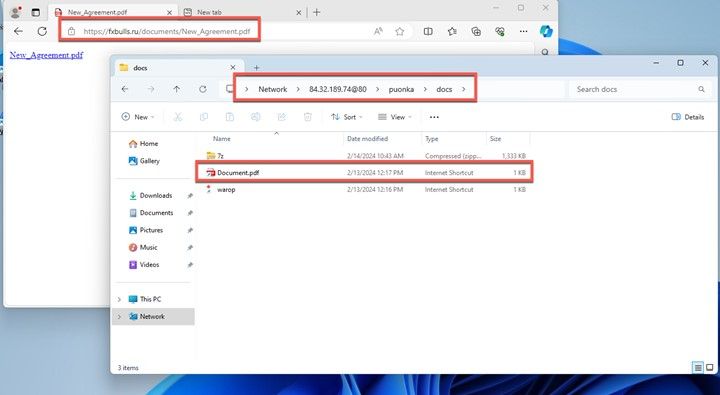This screenshot has height=395, width=720.
Task: Click the Copy icon in toolbar
Action: coord(204,117)
